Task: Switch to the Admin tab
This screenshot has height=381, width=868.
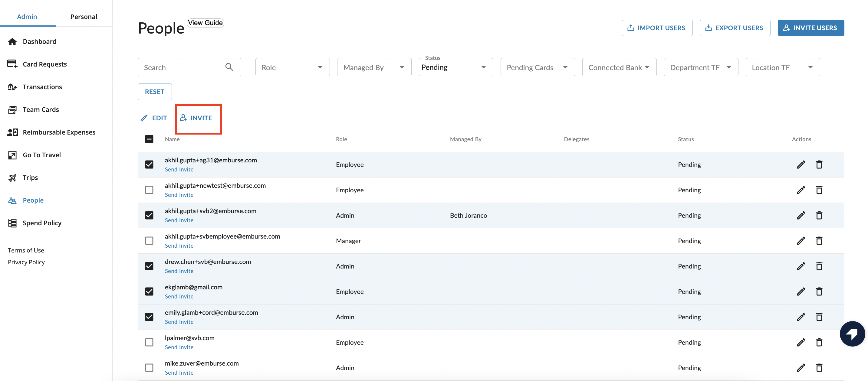Action: (x=27, y=15)
